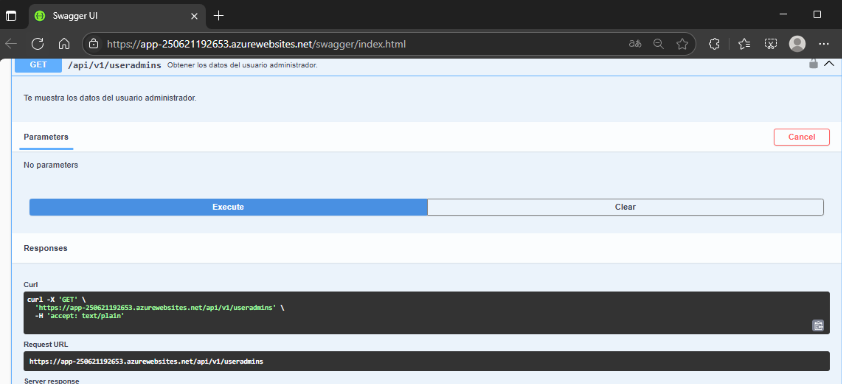The height and width of the screenshot is (384, 842).
Task: Click the 'No parameters' text
Action: (51, 165)
